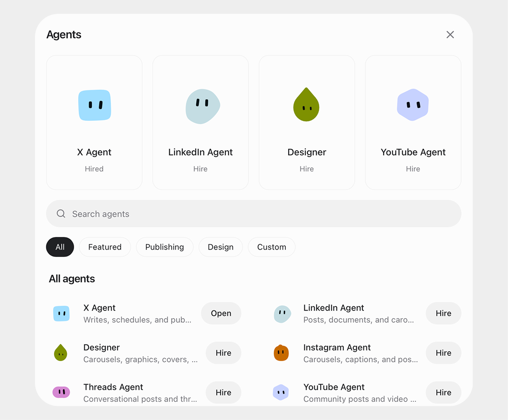This screenshot has width=508, height=420.
Task: Click the YouTube Agent hexagon avatar in featured card
Action: pos(413,105)
